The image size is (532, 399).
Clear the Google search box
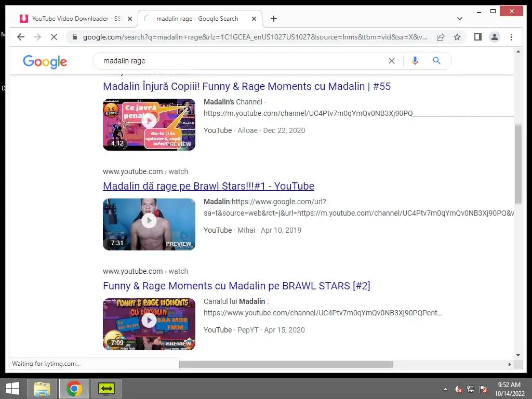[x=392, y=61]
